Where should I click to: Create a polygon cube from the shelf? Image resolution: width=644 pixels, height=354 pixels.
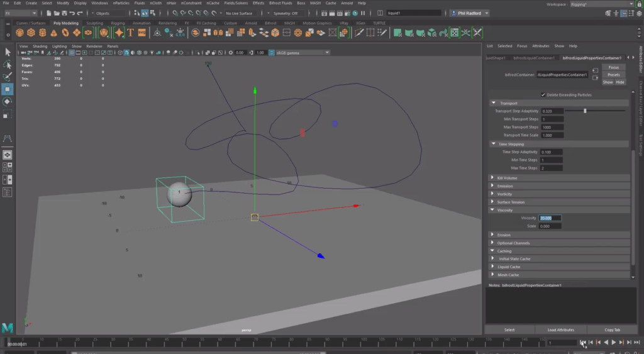[x=31, y=33]
